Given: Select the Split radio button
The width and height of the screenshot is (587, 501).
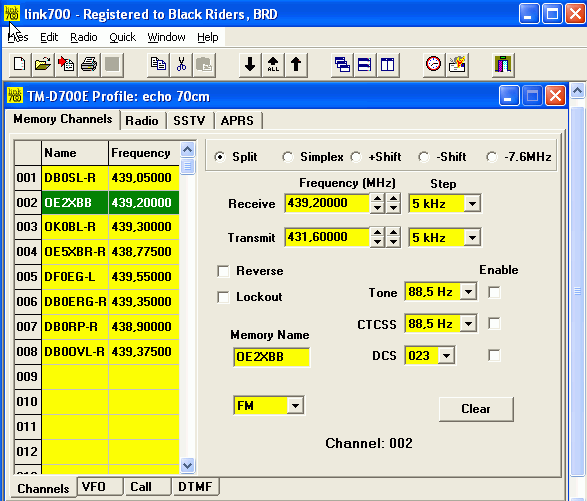Looking at the screenshot, I should [x=220, y=157].
